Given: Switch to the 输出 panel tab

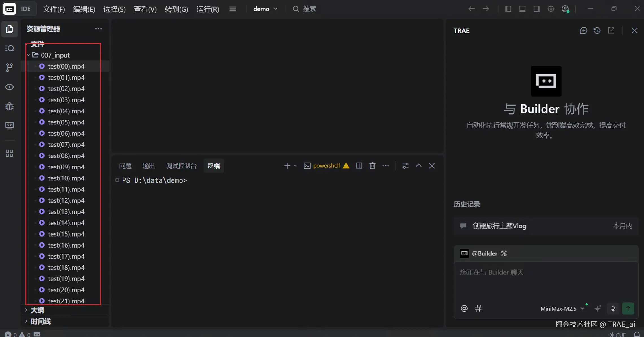Looking at the screenshot, I should pyautogui.click(x=149, y=166).
